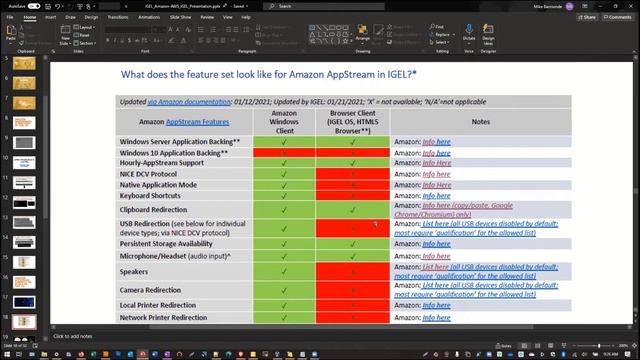
Task: Open the Design ribbon tab
Action: [x=91, y=17]
